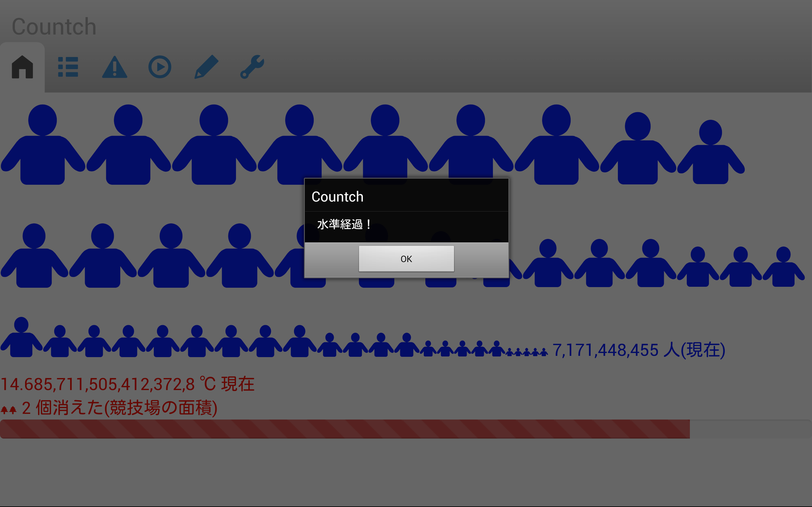Click the population count 7,171,448,455 人(現在) text
Viewport: 812px width, 507px height.
638,350
